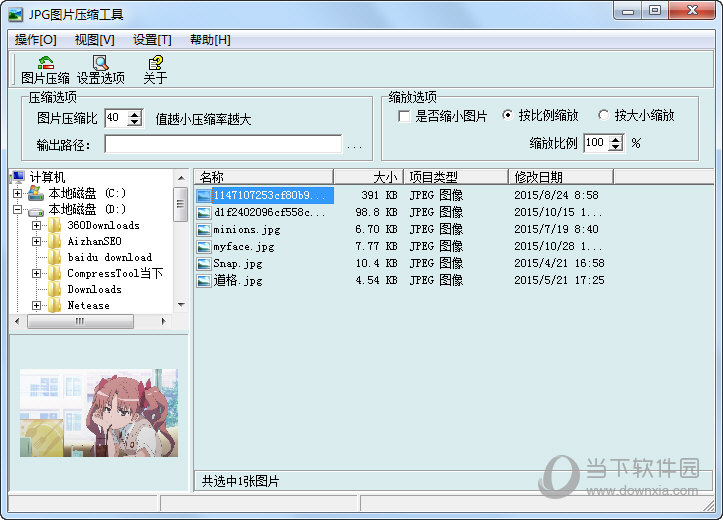Click the folder tree scroll up arrow
The width and height of the screenshot is (723, 520).
pyautogui.click(x=181, y=177)
